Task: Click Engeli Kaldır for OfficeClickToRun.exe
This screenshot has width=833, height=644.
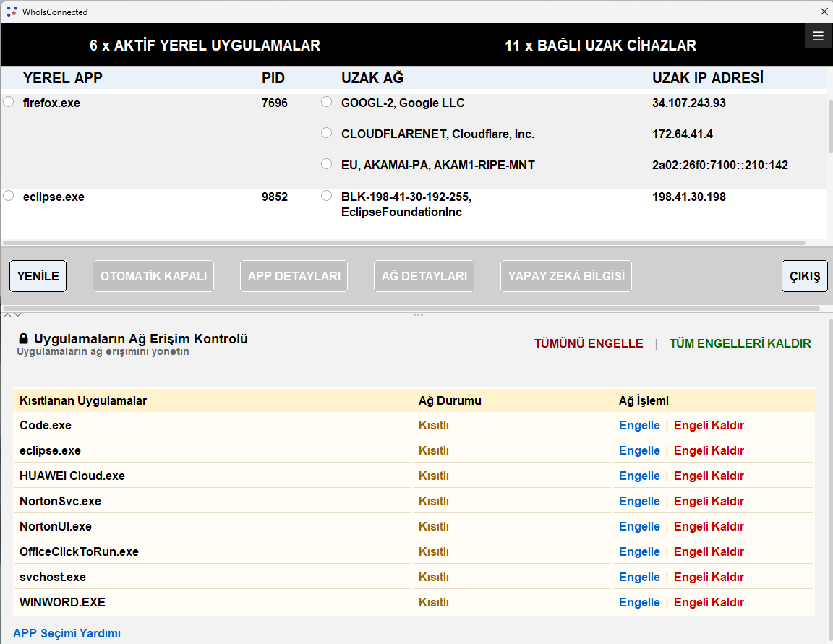Action: (709, 551)
